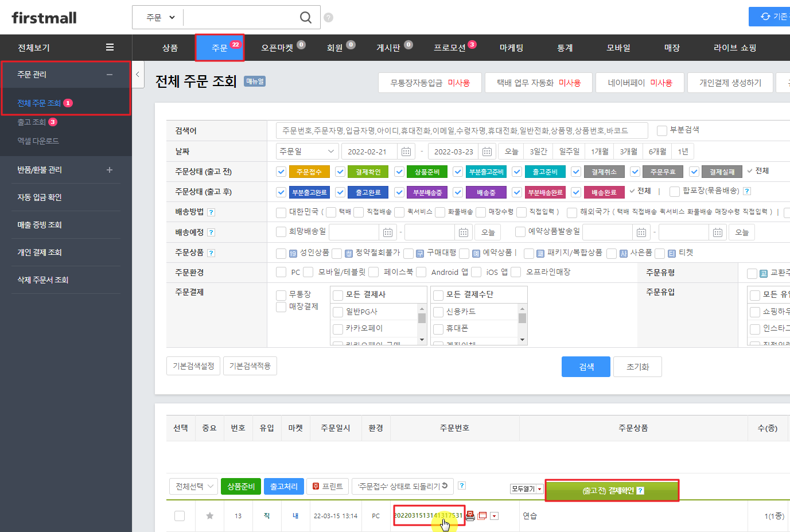Click the star icon on order row 13
Image resolution: width=790 pixels, height=532 pixels.
pos(210,516)
